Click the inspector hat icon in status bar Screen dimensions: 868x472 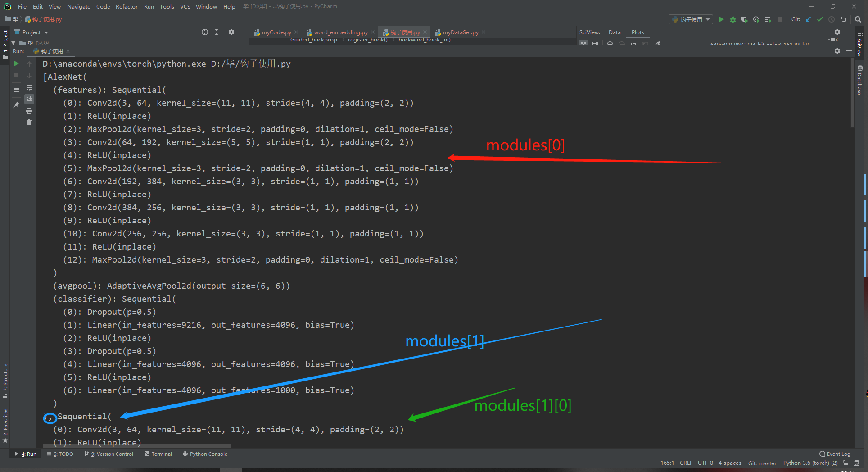[x=857, y=463]
